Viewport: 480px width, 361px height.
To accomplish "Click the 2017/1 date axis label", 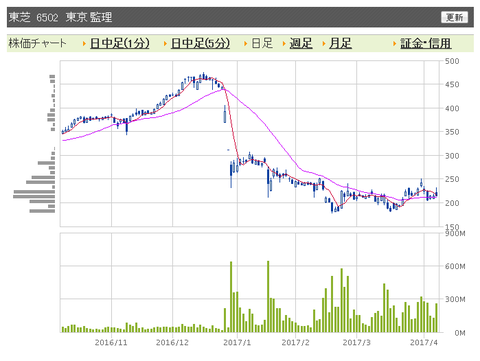I will 237,343.
